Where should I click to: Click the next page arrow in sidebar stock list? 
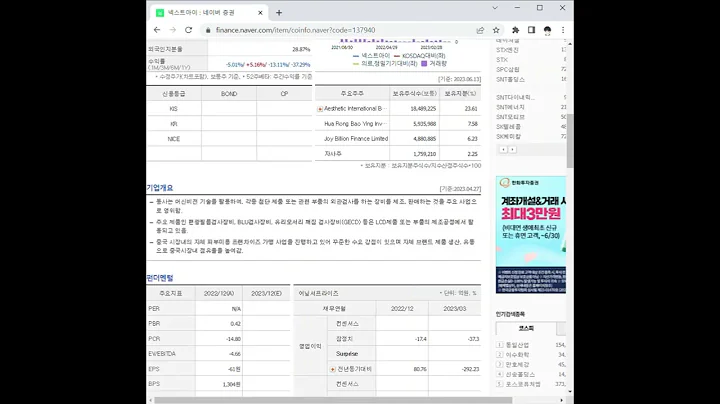tap(512, 150)
